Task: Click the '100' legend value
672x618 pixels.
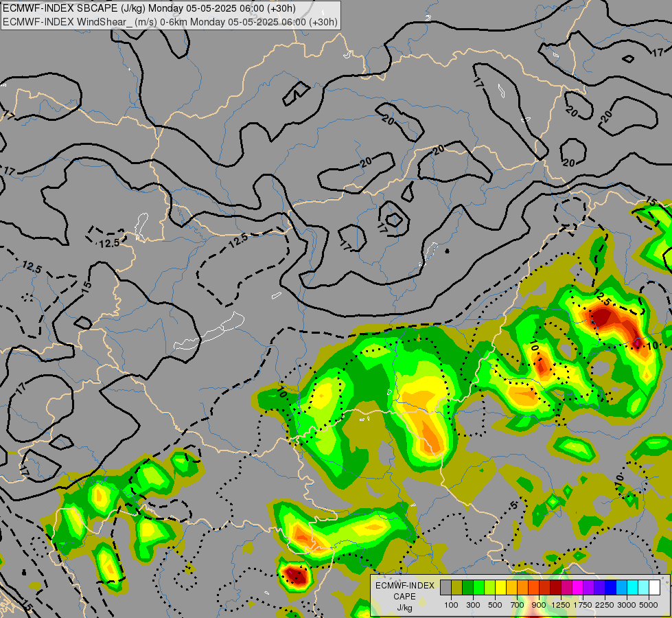Action: pos(451,605)
